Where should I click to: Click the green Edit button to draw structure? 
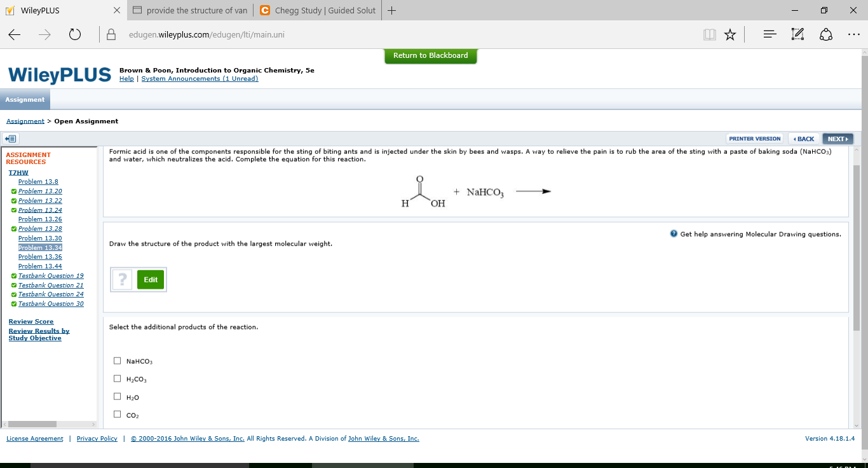tap(151, 279)
